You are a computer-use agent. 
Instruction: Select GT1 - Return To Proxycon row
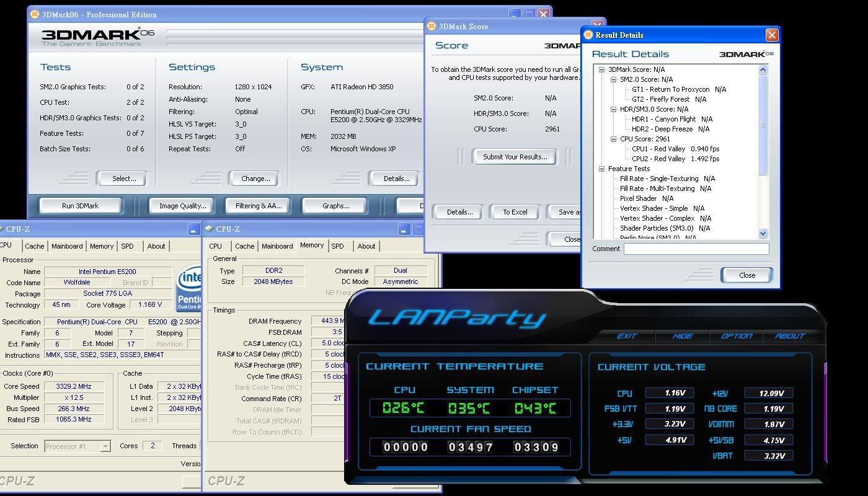pos(679,89)
